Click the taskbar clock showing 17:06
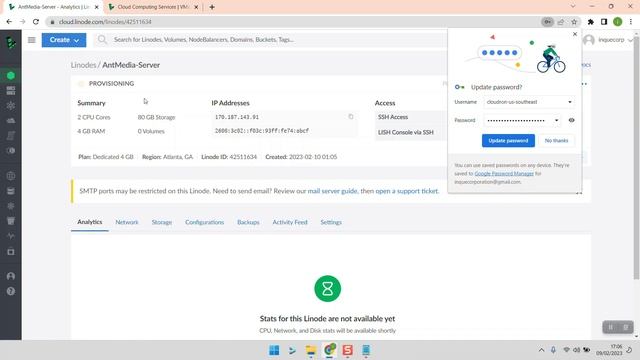640x360 pixels. [609, 350]
